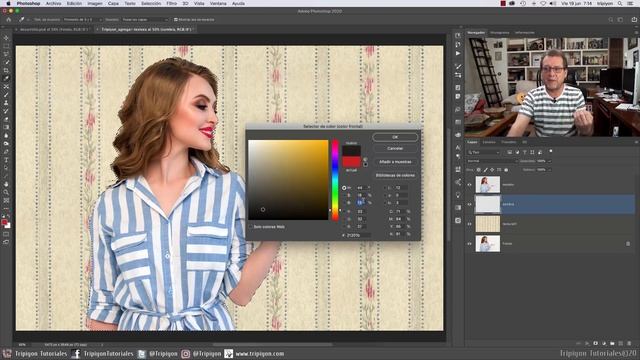Viewport: 640px width, 360px height.
Task: Switch to the first document tab
Action: [x=54, y=29]
